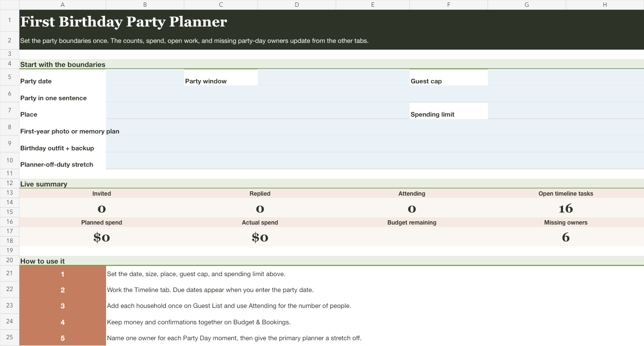Select column H header
This screenshot has height=346, width=644.
605,5
